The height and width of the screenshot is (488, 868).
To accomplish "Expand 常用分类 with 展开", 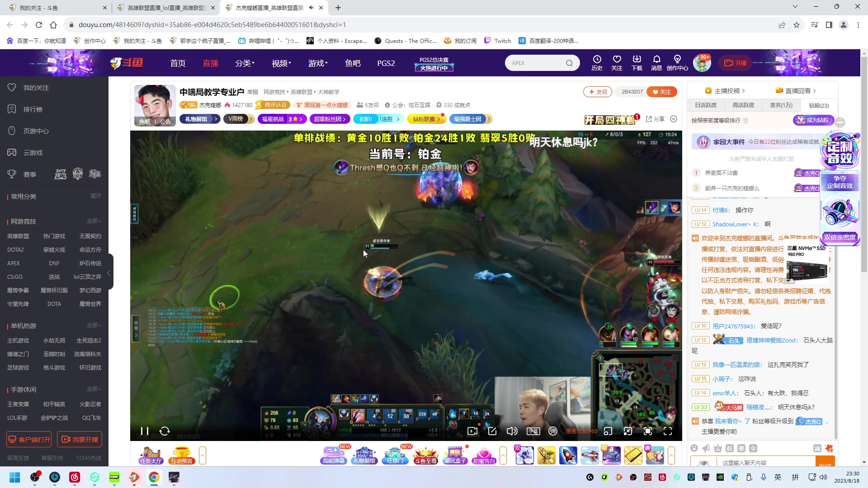I will click(x=96, y=196).
